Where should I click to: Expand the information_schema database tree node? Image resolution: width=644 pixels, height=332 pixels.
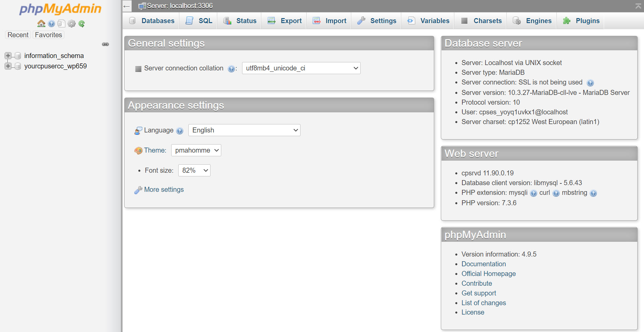point(8,56)
